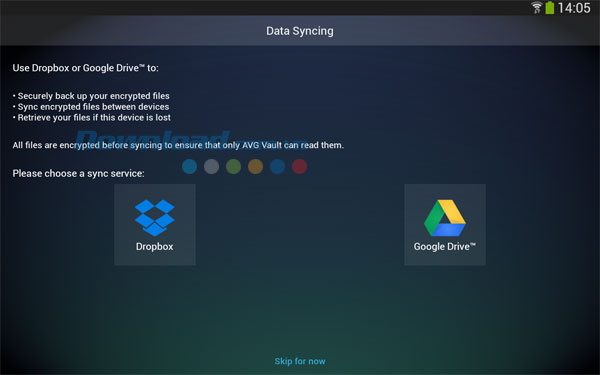
Task: Open the 14:05 clock in the status bar
Action: tap(574, 8)
